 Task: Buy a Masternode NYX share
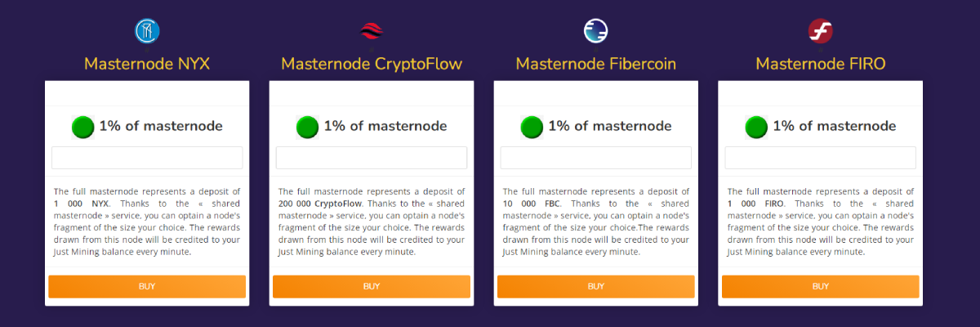point(147,286)
